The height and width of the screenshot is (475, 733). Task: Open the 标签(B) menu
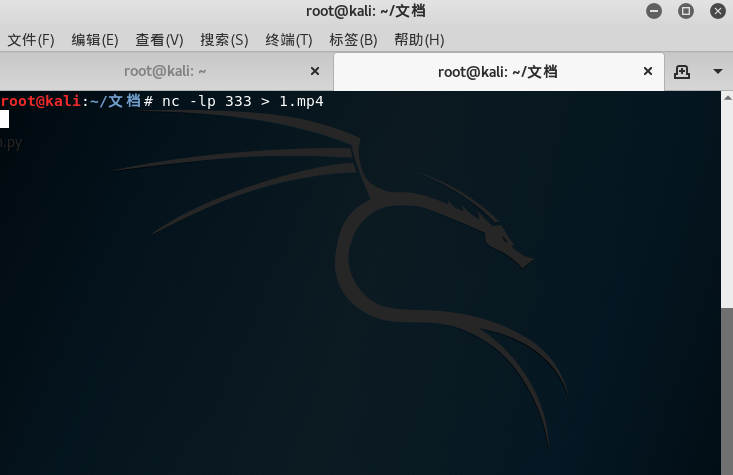(353, 40)
